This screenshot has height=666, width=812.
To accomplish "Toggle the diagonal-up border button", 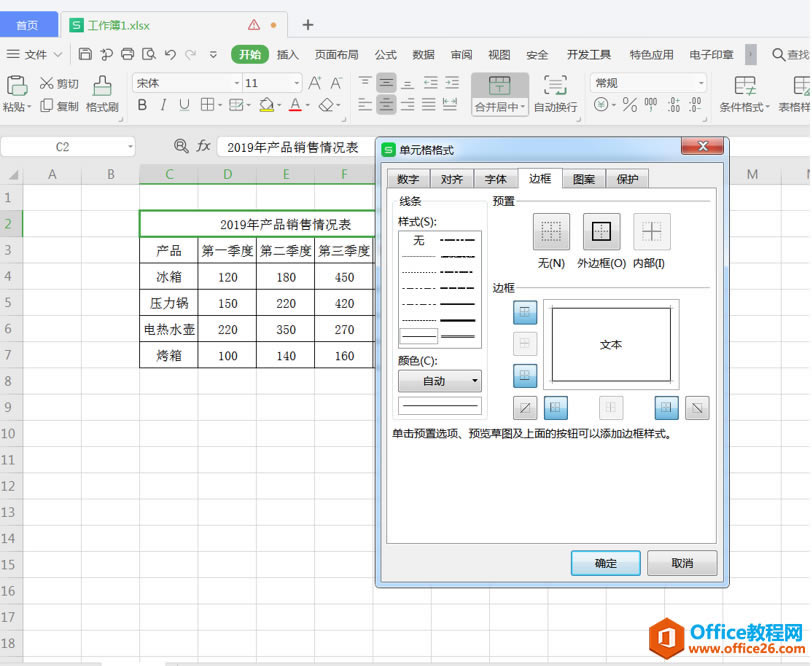I will point(525,408).
